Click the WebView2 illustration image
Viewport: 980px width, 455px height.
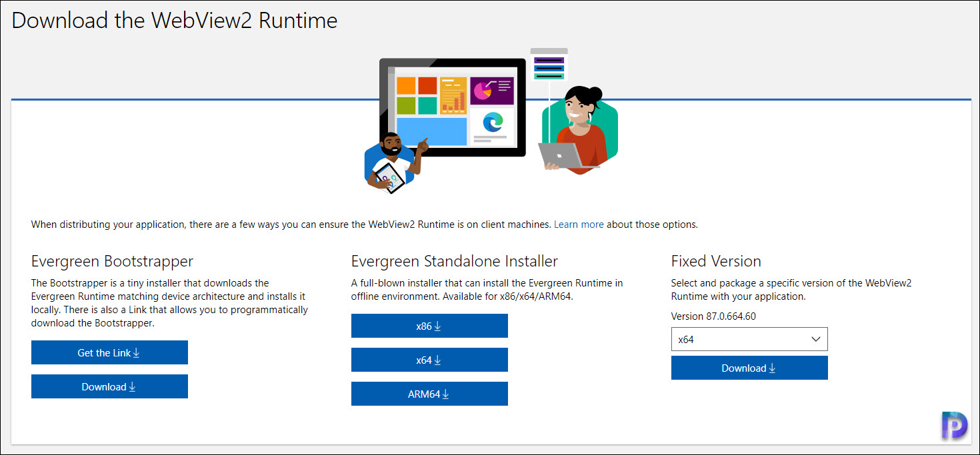click(x=491, y=120)
